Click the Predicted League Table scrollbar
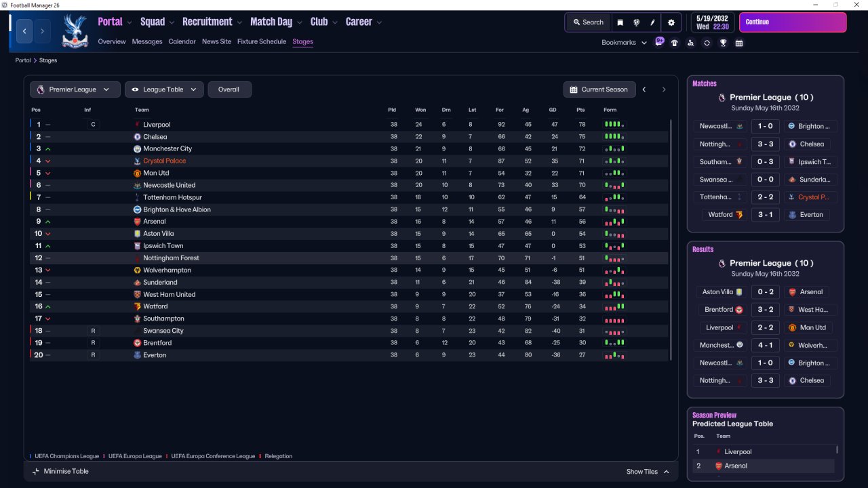868x488 pixels. pos(837,449)
